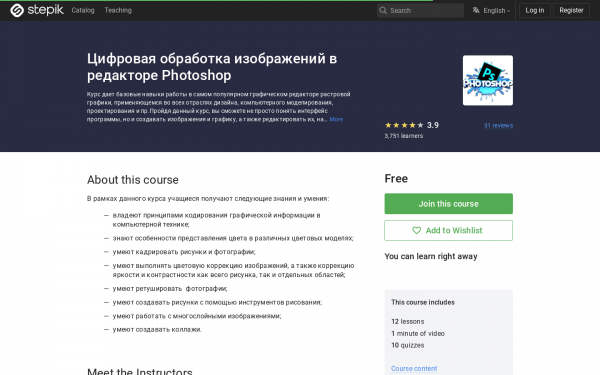Expand description with More link
600x375 pixels.
pyautogui.click(x=336, y=119)
